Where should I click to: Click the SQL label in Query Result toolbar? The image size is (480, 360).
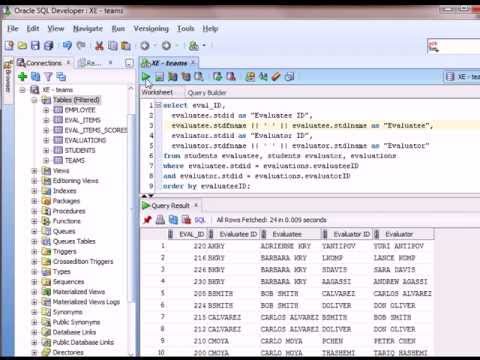[x=200, y=220]
